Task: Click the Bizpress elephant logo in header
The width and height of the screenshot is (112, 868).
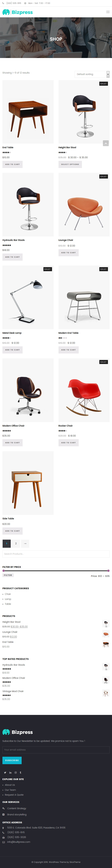Action: [18, 12]
